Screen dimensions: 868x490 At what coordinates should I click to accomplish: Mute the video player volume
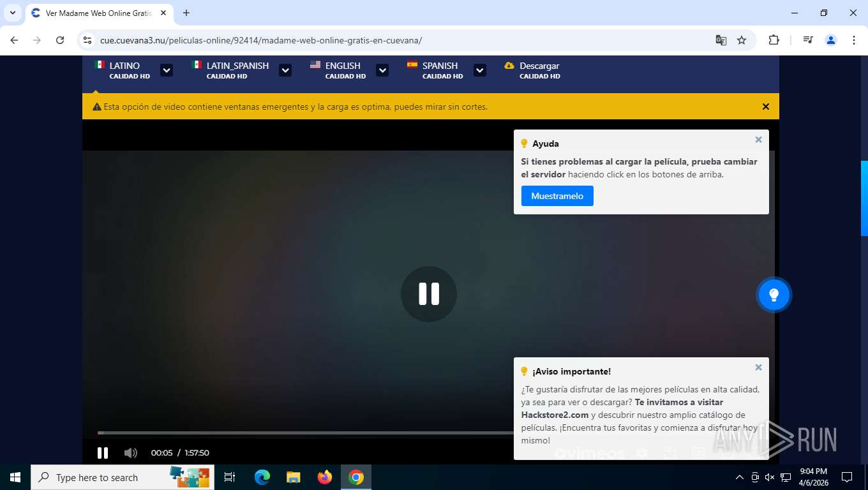[x=131, y=453]
